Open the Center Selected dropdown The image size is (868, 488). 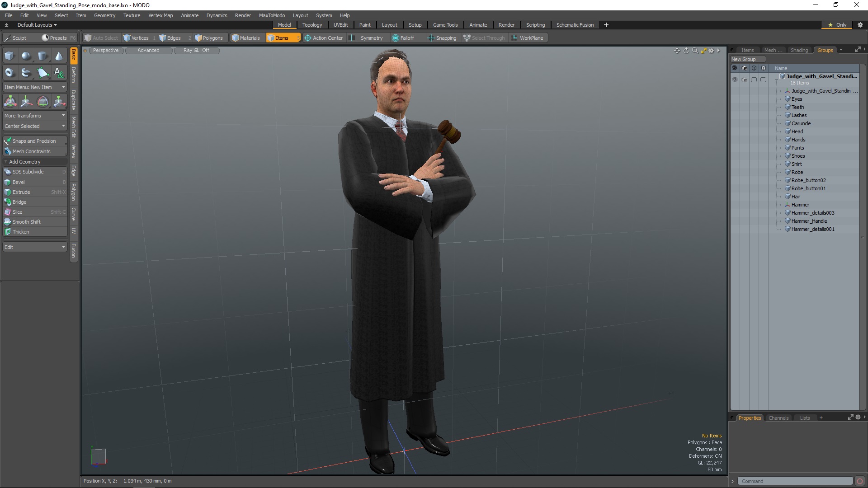[x=34, y=126]
